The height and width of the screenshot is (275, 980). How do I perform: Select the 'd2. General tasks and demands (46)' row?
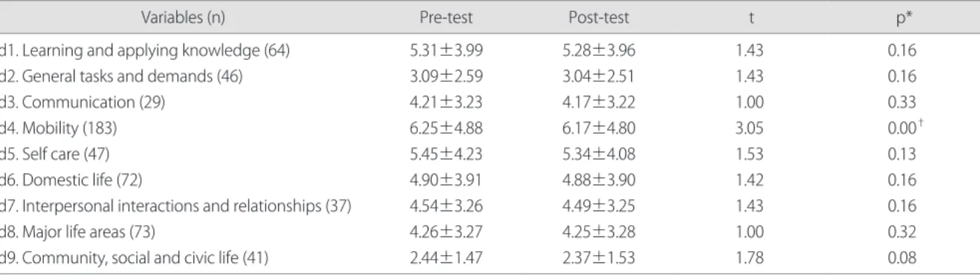pos(490,77)
